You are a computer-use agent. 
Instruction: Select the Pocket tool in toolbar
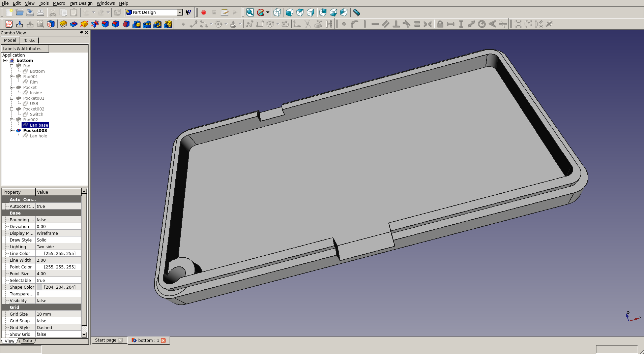pos(74,24)
